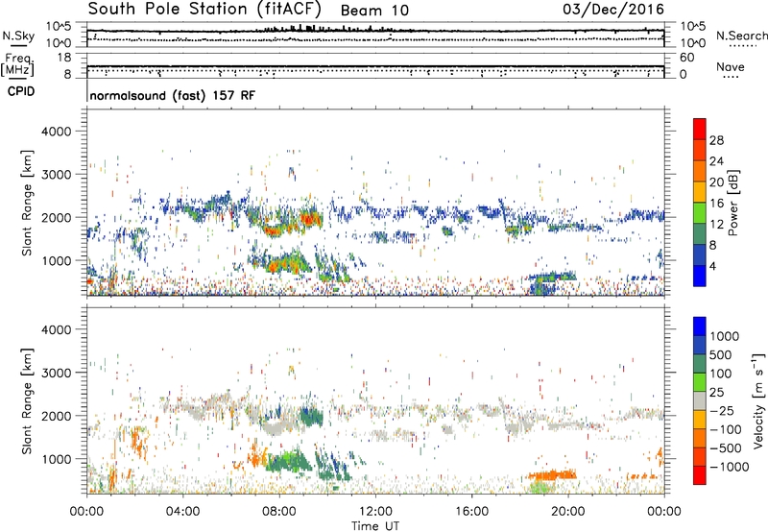
Task: Click the '12:00' time tick label
Action: [375, 512]
